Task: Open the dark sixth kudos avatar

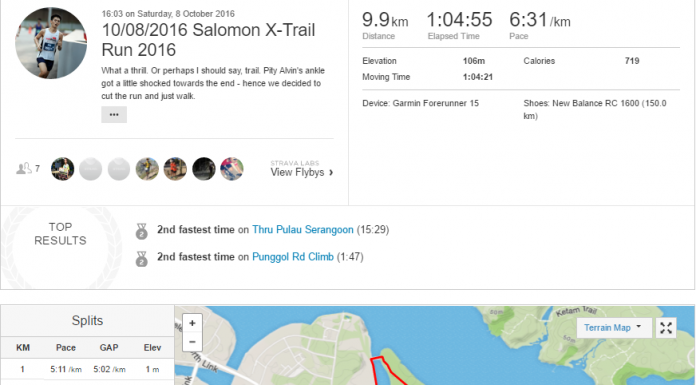Action: tap(204, 169)
